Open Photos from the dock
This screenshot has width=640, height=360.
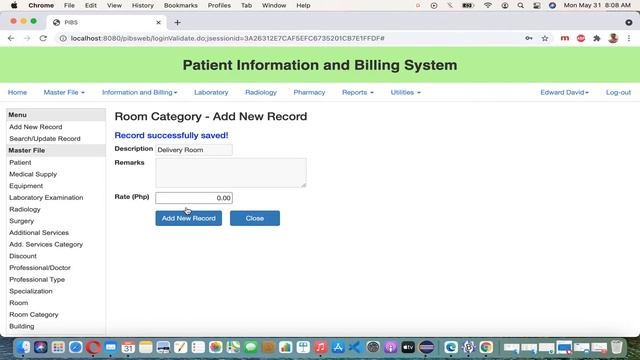[x=216, y=347]
